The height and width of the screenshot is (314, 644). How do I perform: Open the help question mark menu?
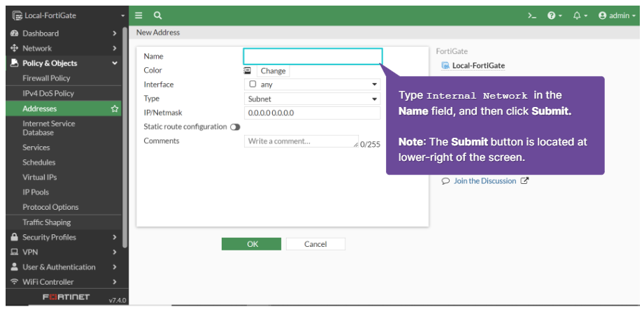point(554,15)
